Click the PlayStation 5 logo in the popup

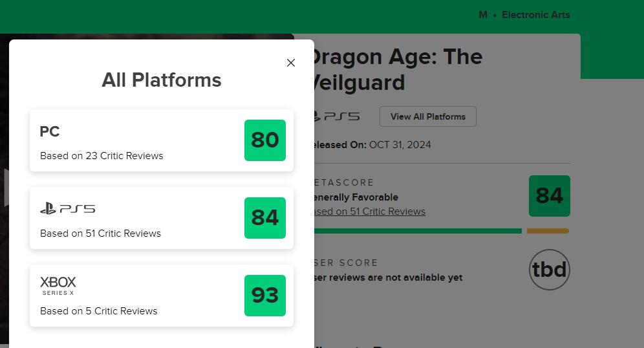pyautogui.click(x=67, y=208)
